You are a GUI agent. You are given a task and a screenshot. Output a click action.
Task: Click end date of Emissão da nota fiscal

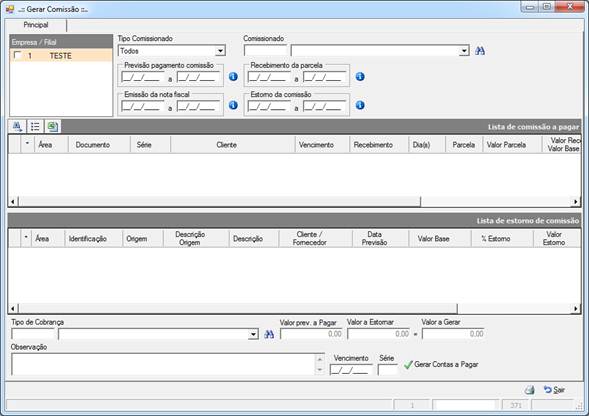(x=198, y=106)
